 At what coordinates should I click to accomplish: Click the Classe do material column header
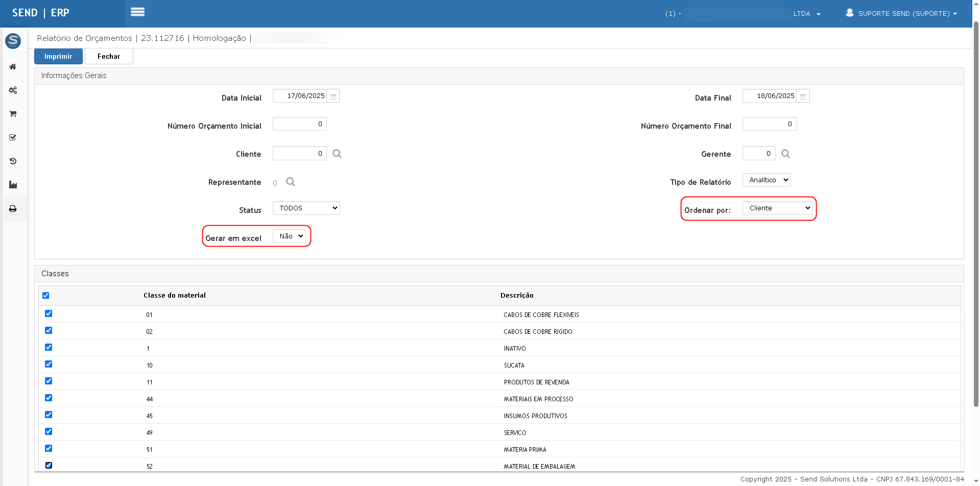coord(175,296)
